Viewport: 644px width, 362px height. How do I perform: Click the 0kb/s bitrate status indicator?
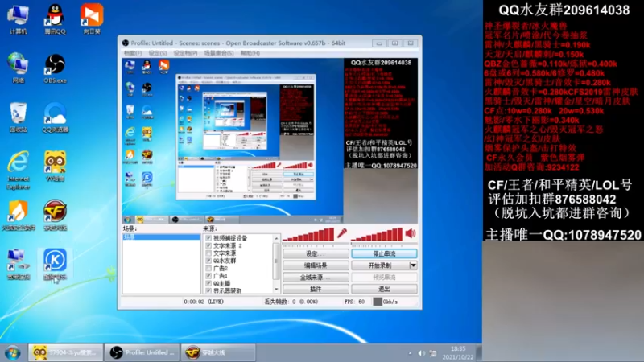point(386,302)
